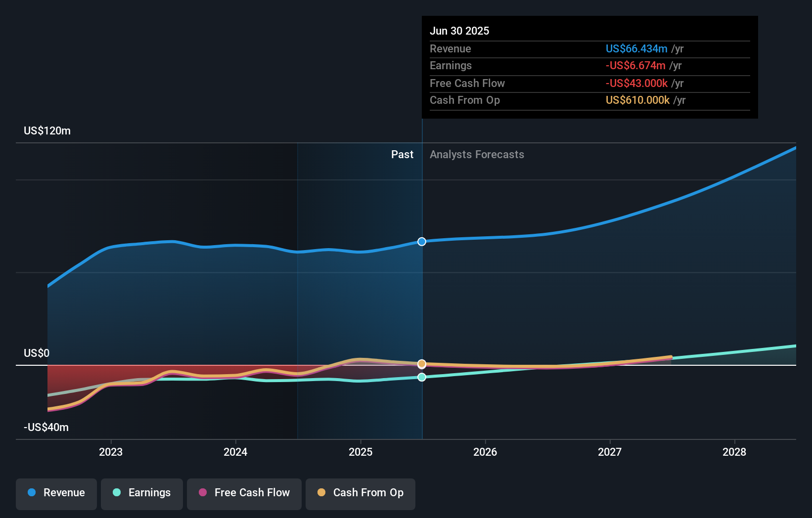
Task: Toggle the Revenue legend series
Action: pos(56,494)
